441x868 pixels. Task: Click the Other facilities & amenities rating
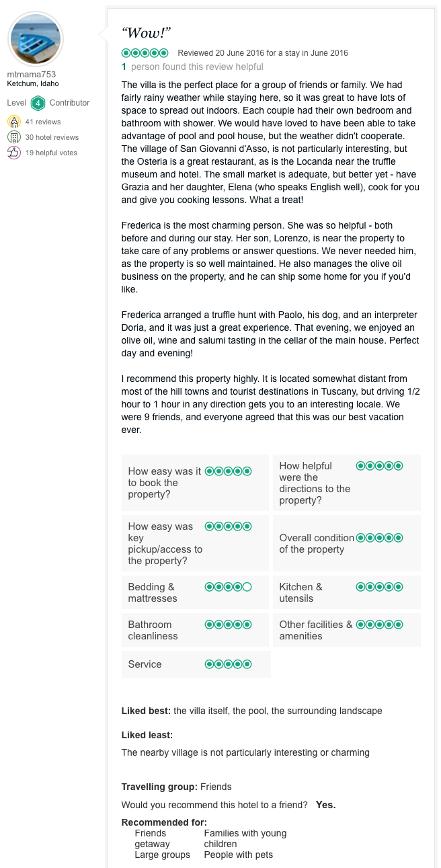(379, 625)
